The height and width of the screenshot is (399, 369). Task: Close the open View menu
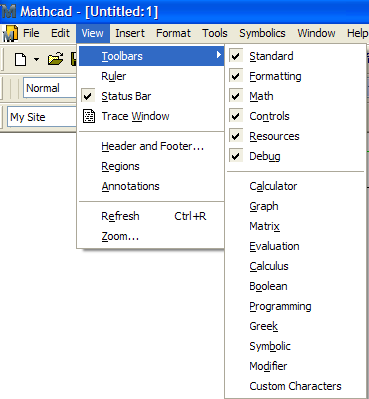tap(93, 33)
